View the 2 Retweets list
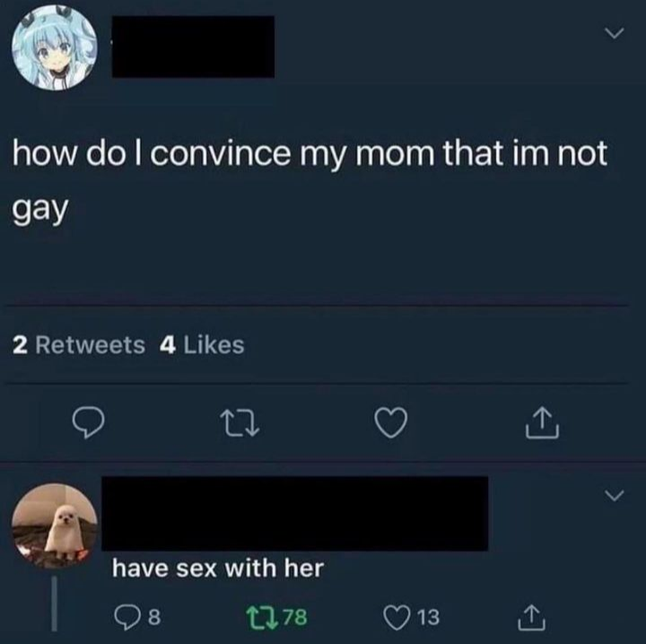646x644 pixels. point(79,344)
